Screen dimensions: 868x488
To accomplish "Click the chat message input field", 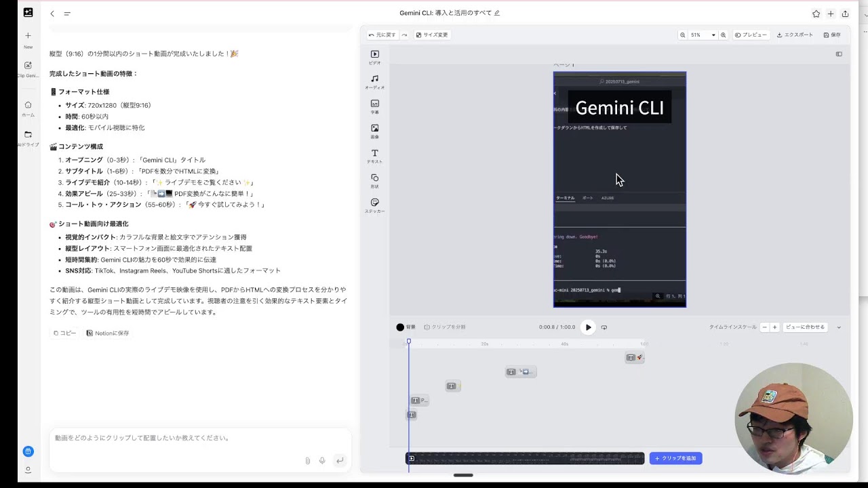I will click(201, 439).
